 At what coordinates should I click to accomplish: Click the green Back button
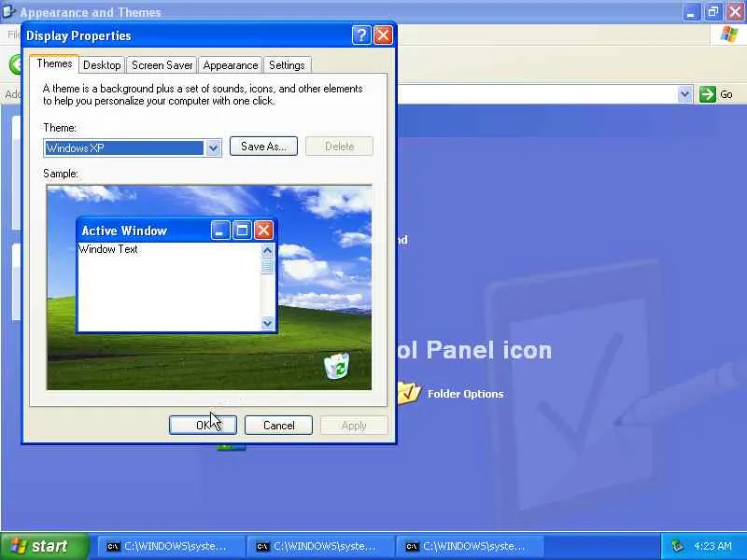[15, 64]
